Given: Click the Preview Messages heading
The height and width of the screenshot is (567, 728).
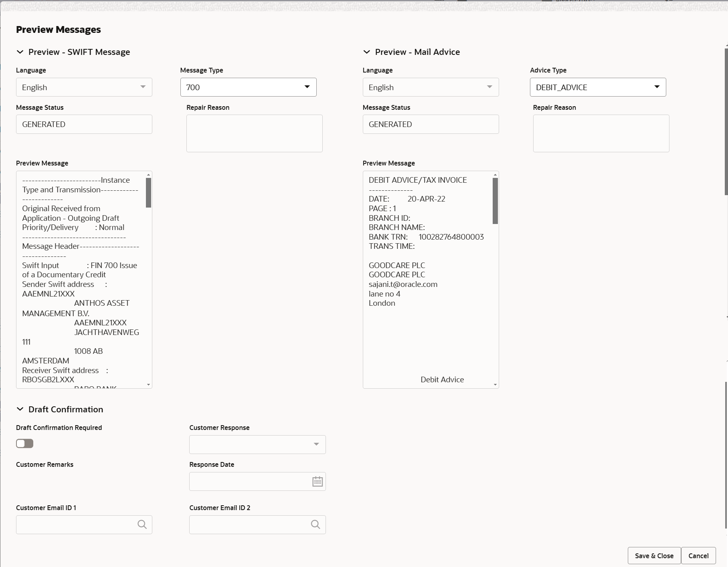Looking at the screenshot, I should 59,30.
